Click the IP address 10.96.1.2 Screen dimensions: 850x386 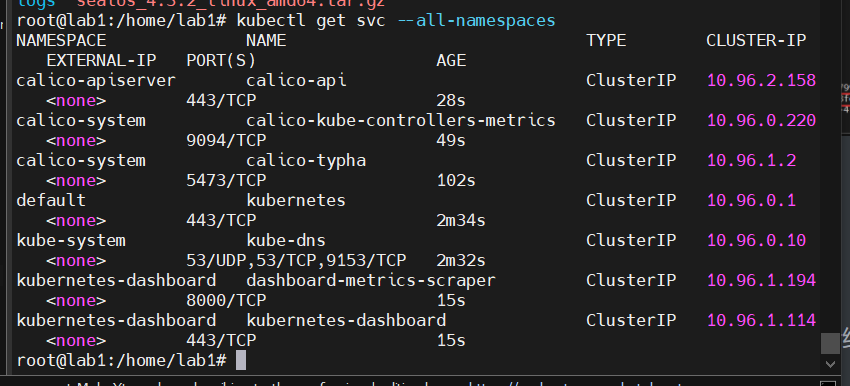(x=752, y=160)
